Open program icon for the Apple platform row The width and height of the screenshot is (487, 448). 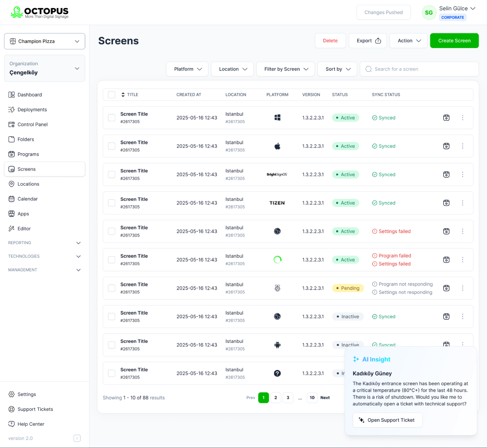pyautogui.click(x=446, y=146)
